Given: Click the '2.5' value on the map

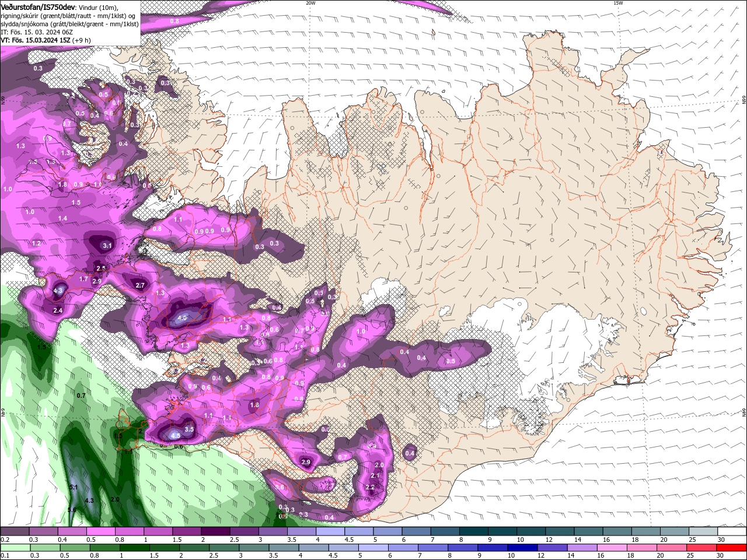Looking at the screenshot, I should 100,268.
